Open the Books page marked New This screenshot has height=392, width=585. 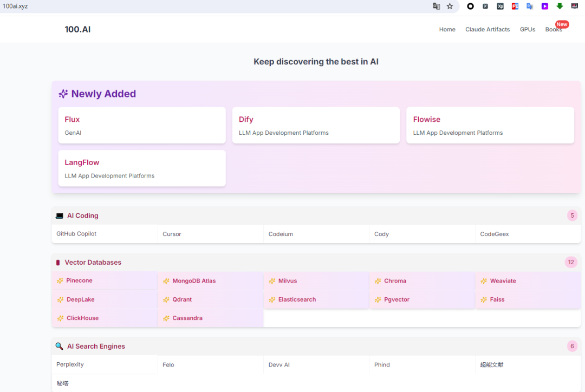553,30
